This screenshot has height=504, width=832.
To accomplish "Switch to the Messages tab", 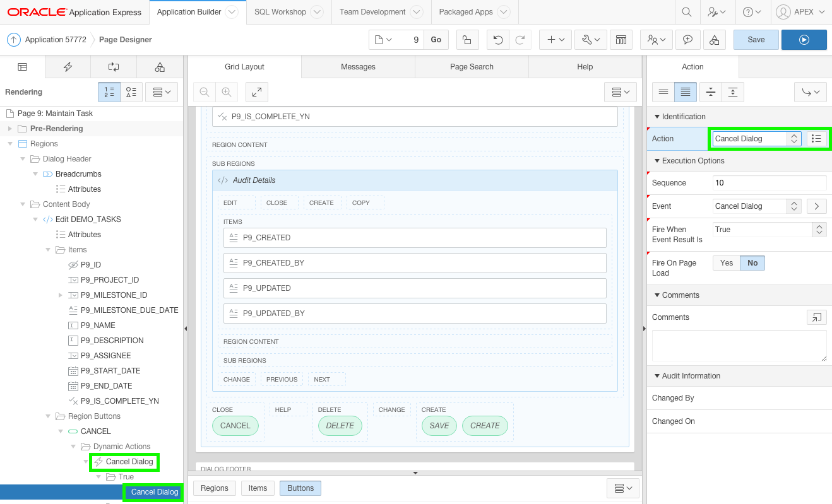I will click(x=358, y=67).
